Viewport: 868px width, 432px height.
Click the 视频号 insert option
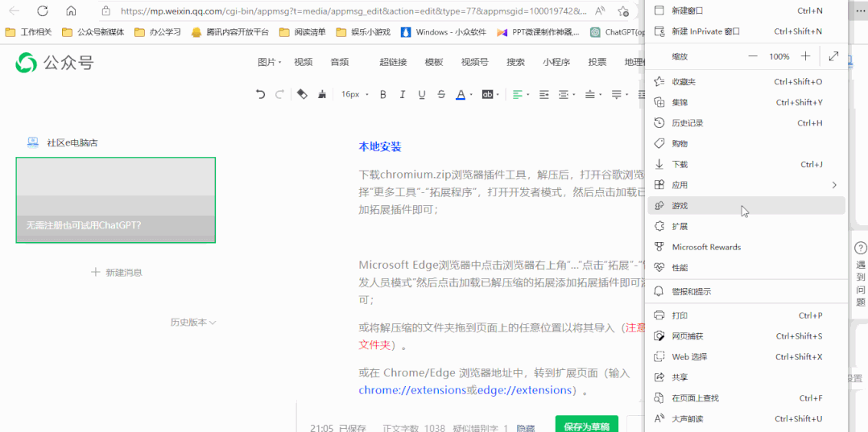[475, 62]
